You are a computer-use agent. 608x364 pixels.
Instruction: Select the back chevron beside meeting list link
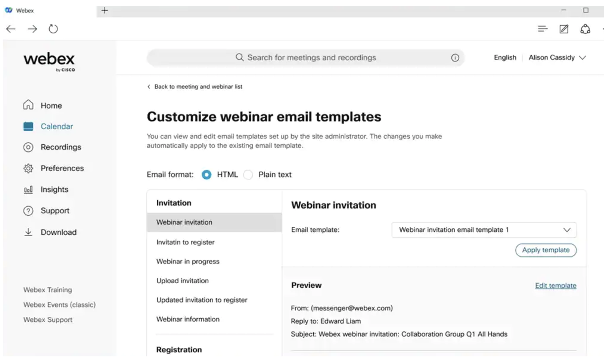(x=149, y=87)
